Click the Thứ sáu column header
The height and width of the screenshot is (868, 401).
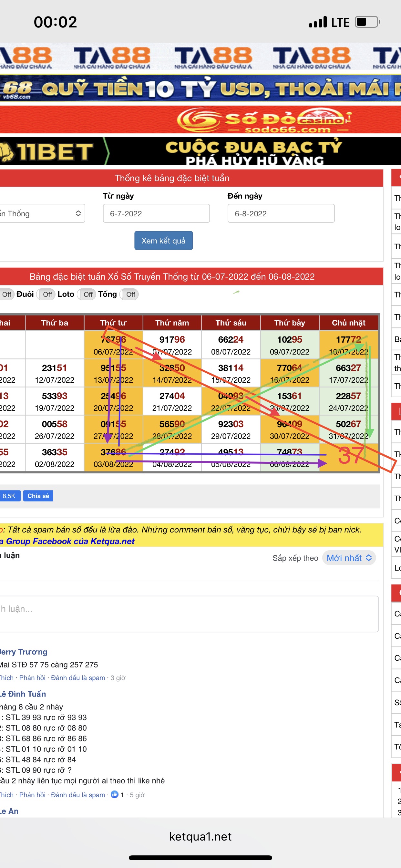(x=231, y=323)
